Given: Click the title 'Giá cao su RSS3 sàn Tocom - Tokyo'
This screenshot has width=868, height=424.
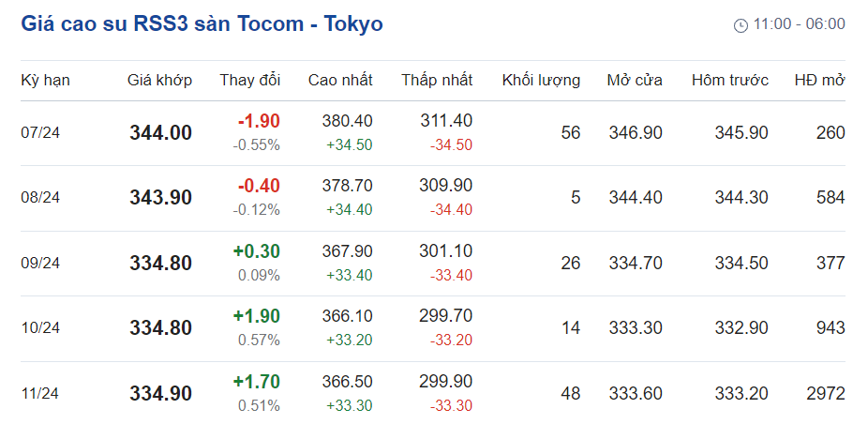Looking at the screenshot, I should point(202,24).
